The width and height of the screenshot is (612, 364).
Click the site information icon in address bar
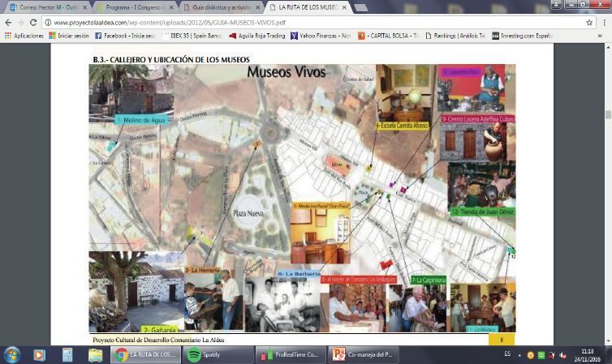click(x=48, y=23)
